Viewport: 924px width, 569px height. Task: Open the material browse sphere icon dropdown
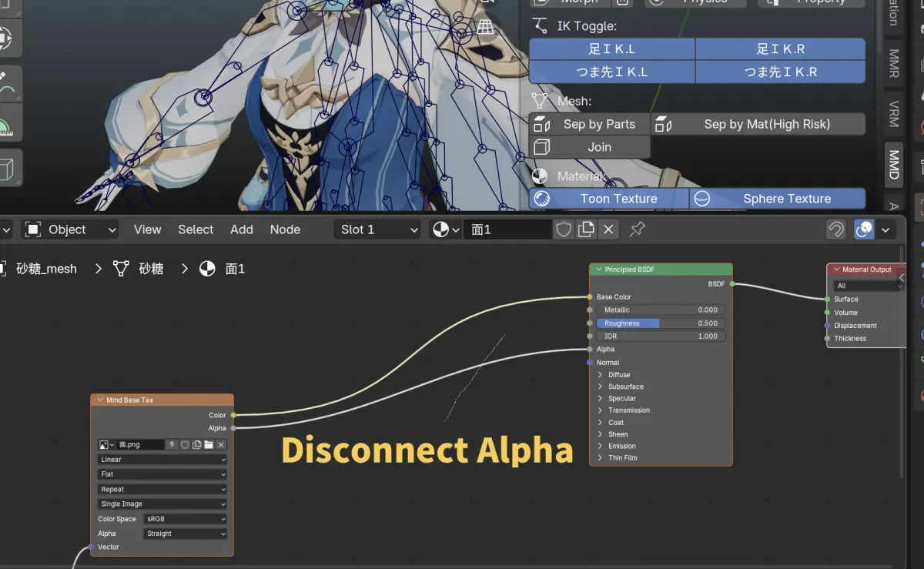pyautogui.click(x=446, y=229)
